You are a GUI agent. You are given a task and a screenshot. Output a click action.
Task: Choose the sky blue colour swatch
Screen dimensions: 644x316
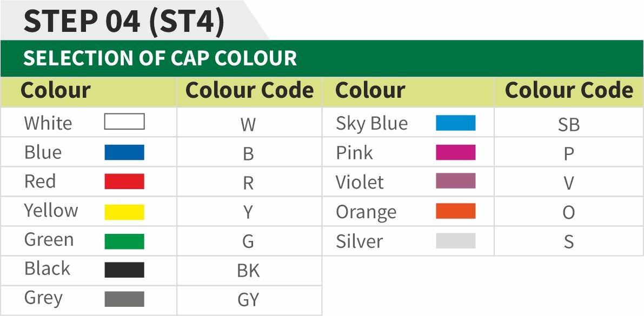[x=456, y=123]
